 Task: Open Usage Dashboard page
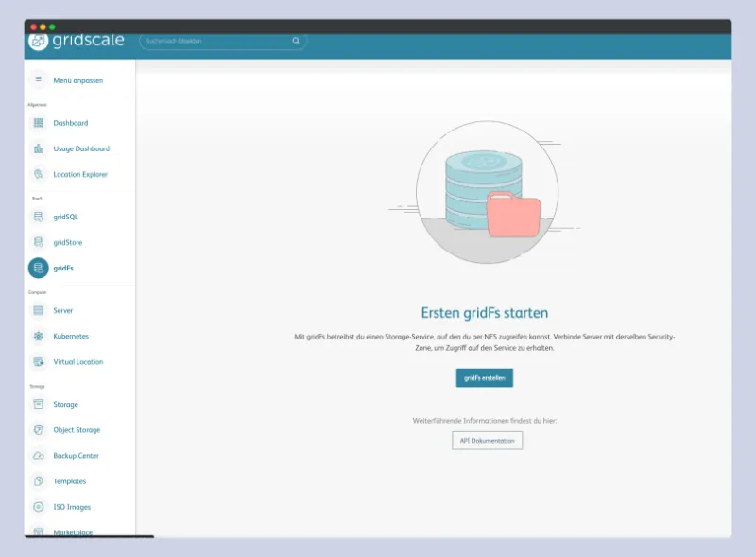coord(81,148)
